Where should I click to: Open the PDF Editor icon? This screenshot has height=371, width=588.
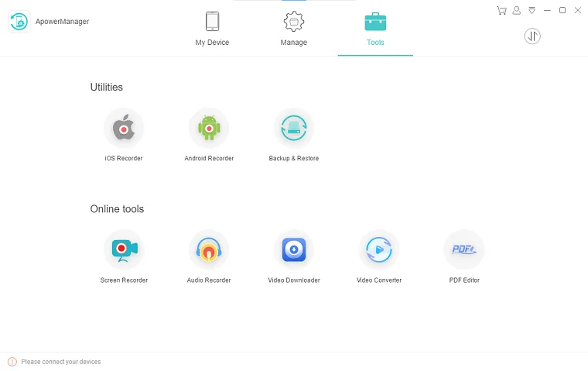pyautogui.click(x=464, y=249)
